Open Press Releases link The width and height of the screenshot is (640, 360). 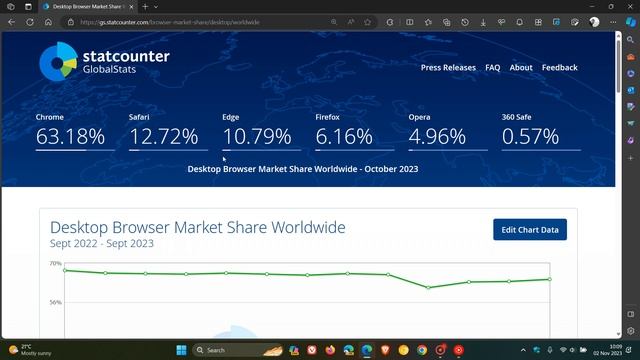pos(448,68)
